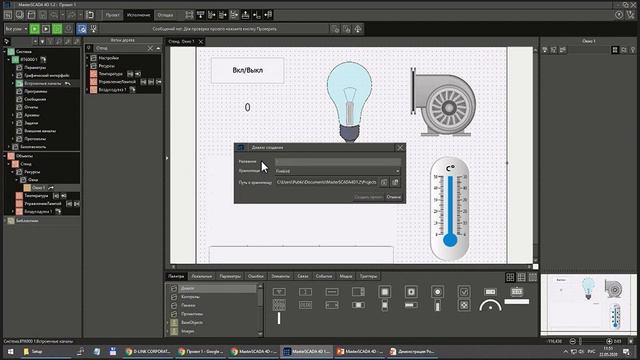The width and height of the screenshot is (640, 360).
Task: Select the blower fan image on the canvas
Action: click(443, 102)
